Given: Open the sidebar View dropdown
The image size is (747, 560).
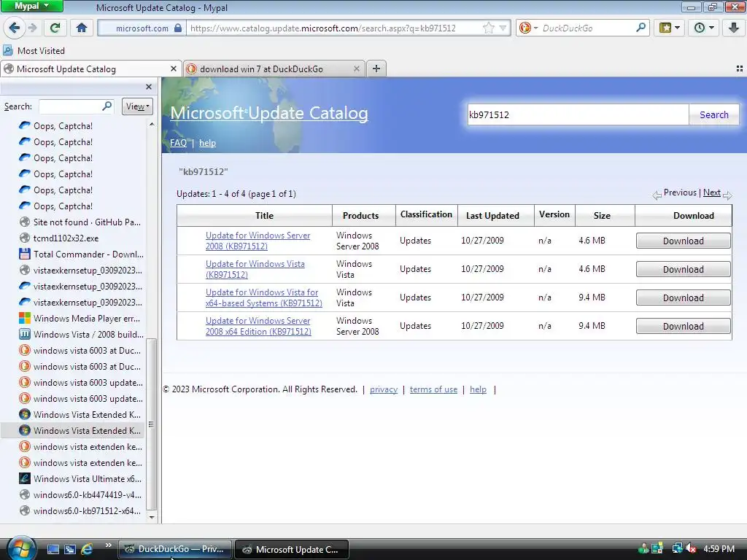Looking at the screenshot, I should [137, 106].
